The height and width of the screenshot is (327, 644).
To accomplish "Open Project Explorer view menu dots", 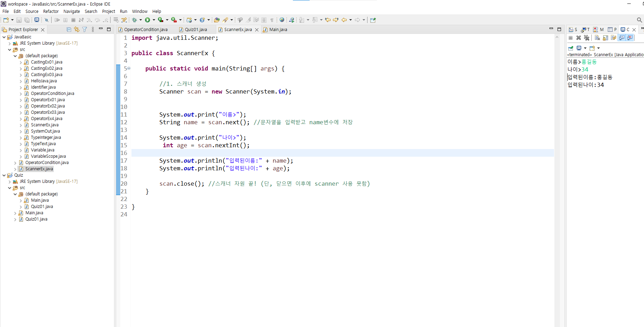I will pos(93,30).
